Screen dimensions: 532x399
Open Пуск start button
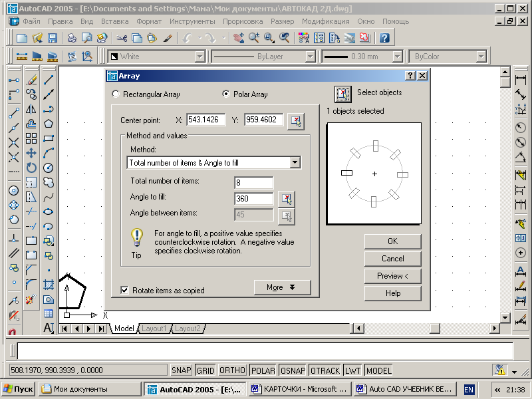(18, 389)
